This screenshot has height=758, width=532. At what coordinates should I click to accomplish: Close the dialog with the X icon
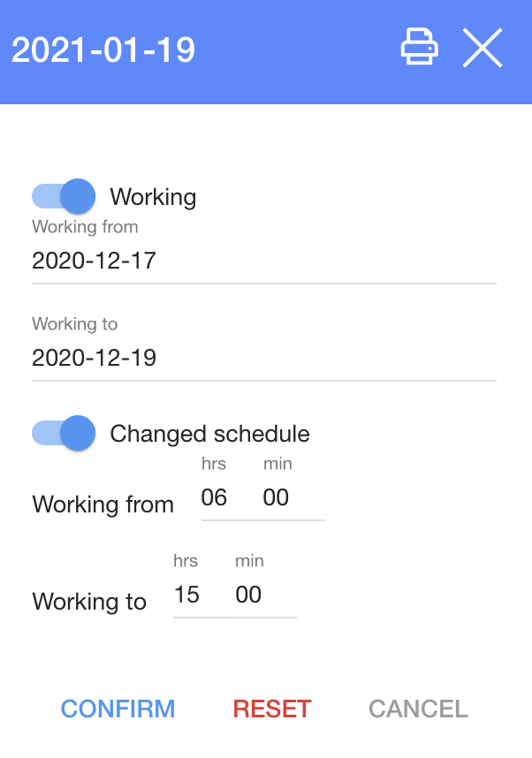[483, 48]
